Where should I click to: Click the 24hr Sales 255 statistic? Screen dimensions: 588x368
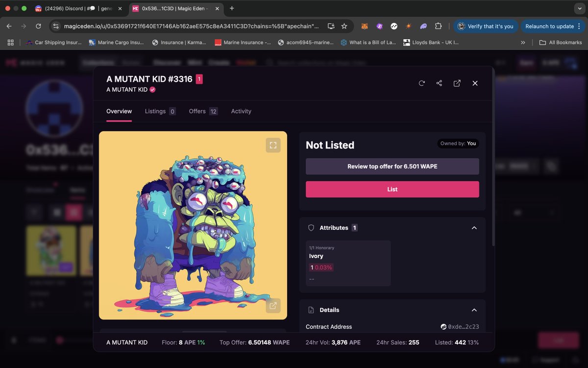click(x=398, y=342)
